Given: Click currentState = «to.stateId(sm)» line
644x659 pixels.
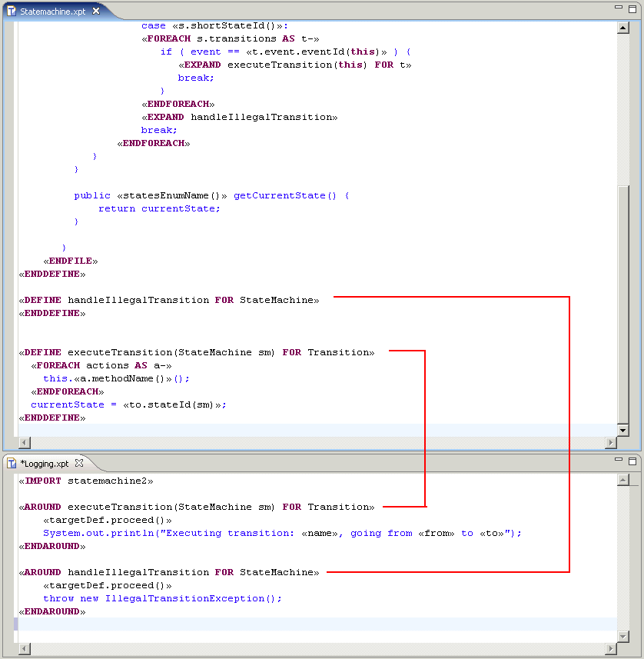Looking at the screenshot, I should click(128, 404).
